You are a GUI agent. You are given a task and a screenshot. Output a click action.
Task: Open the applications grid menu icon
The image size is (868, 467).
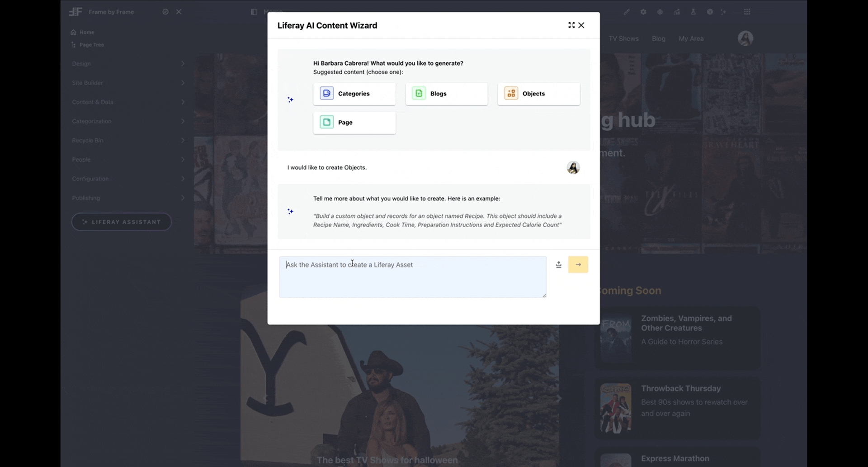pos(747,12)
